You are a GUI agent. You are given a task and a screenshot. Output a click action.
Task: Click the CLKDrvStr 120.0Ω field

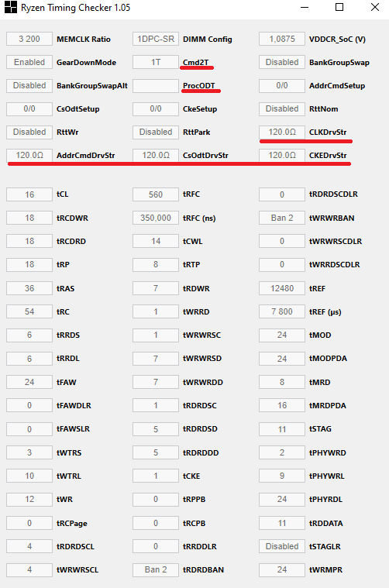tap(282, 132)
